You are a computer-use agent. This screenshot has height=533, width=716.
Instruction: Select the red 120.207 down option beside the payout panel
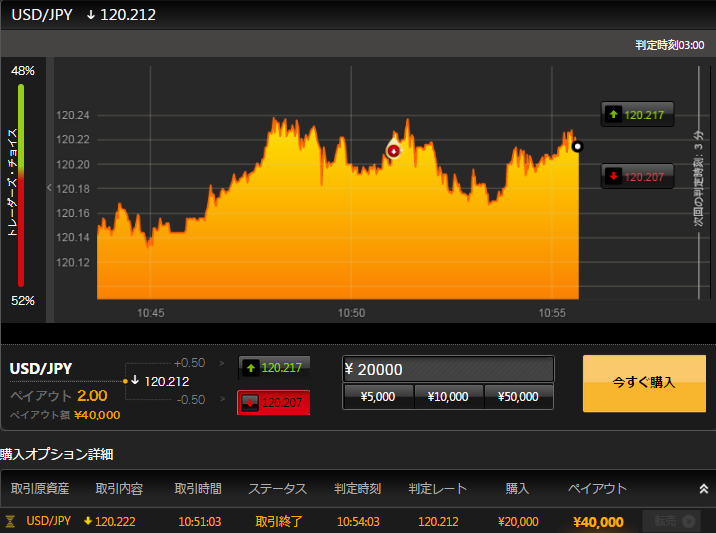pos(274,402)
